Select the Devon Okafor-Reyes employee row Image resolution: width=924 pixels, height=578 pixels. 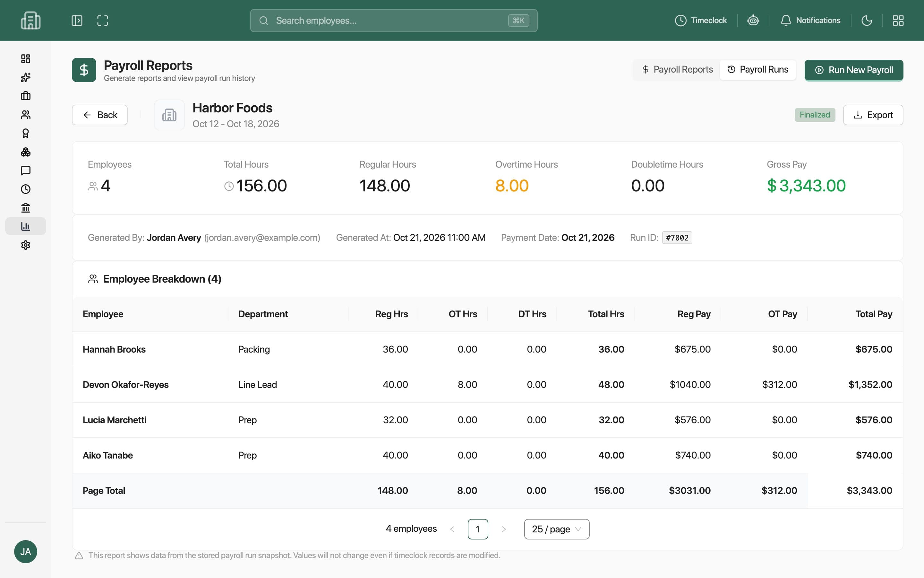point(487,385)
